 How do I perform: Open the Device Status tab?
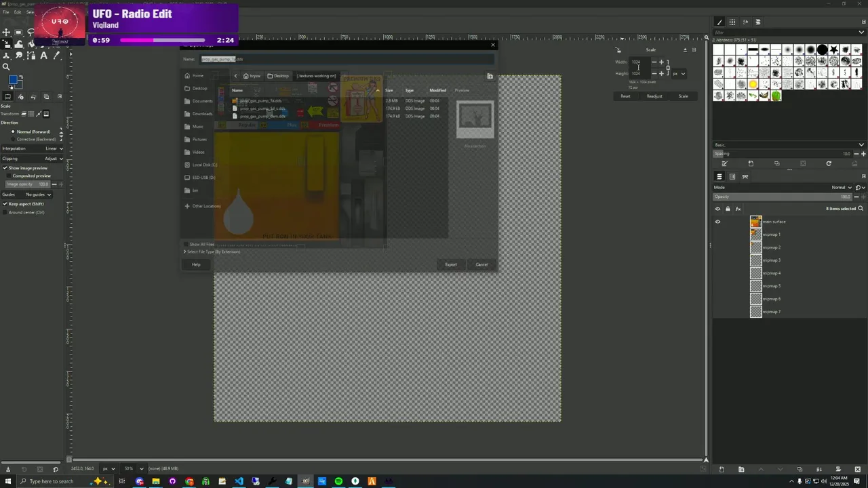[x=21, y=96]
